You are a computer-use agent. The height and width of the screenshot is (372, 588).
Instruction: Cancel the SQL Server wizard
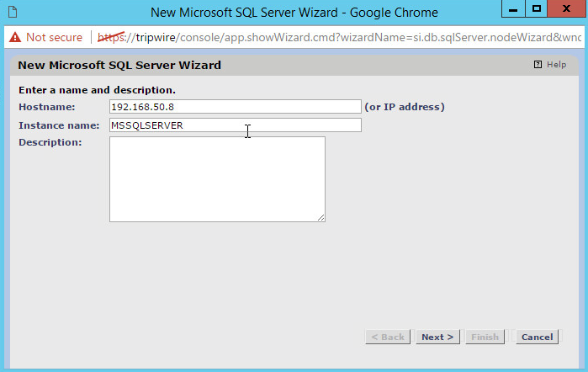pyautogui.click(x=537, y=337)
